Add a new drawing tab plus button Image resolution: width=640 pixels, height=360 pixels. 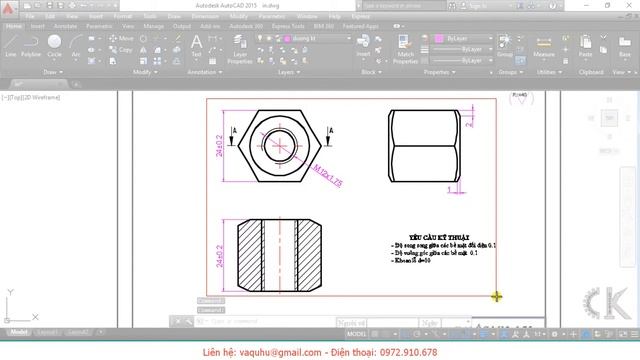click(76, 84)
